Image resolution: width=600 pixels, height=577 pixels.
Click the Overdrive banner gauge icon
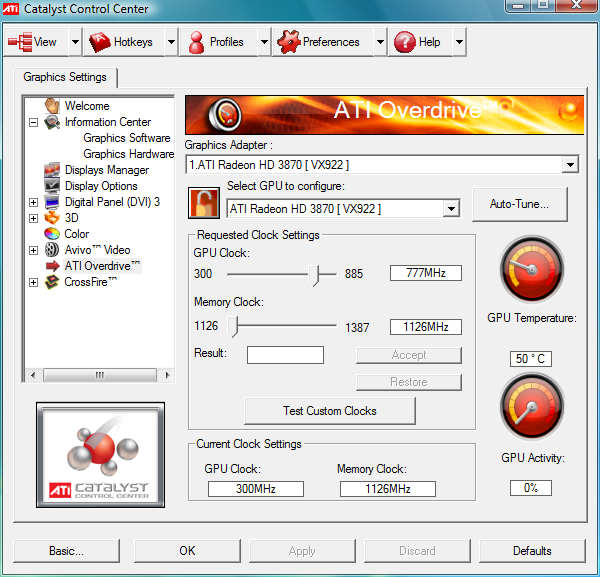point(225,114)
